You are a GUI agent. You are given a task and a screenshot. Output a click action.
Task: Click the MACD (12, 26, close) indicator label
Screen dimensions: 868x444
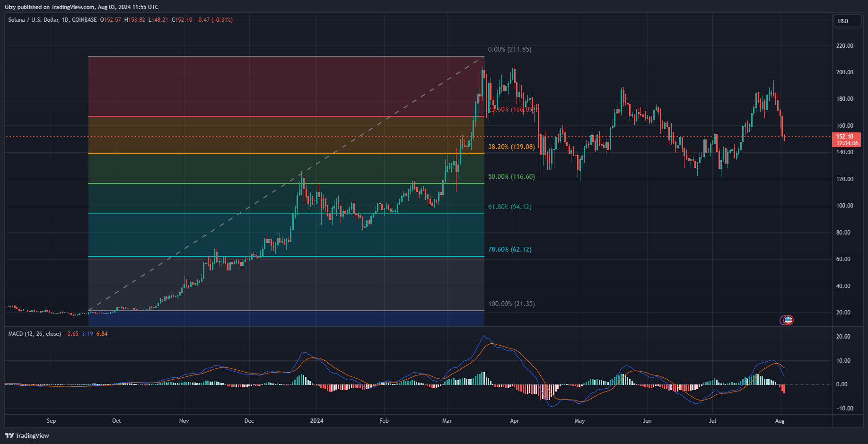coord(35,334)
